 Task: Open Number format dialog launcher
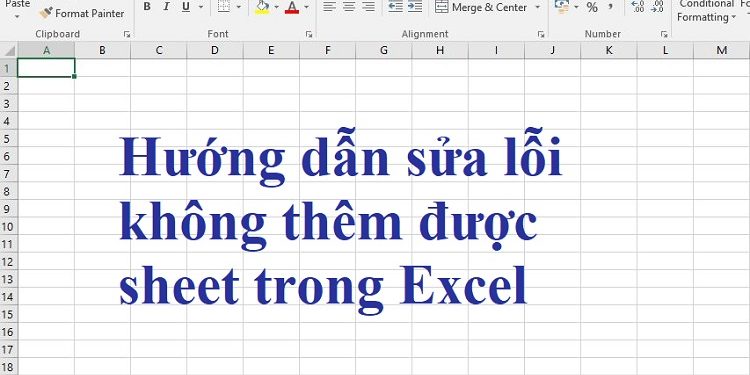coord(664,34)
